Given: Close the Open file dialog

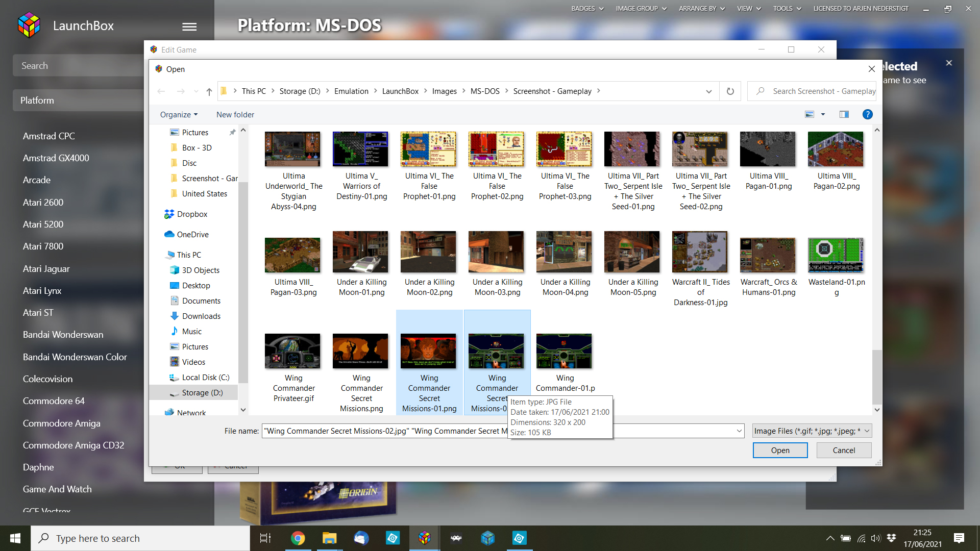Looking at the screenshot, I should pyautogui.click(x=872, y=69).
